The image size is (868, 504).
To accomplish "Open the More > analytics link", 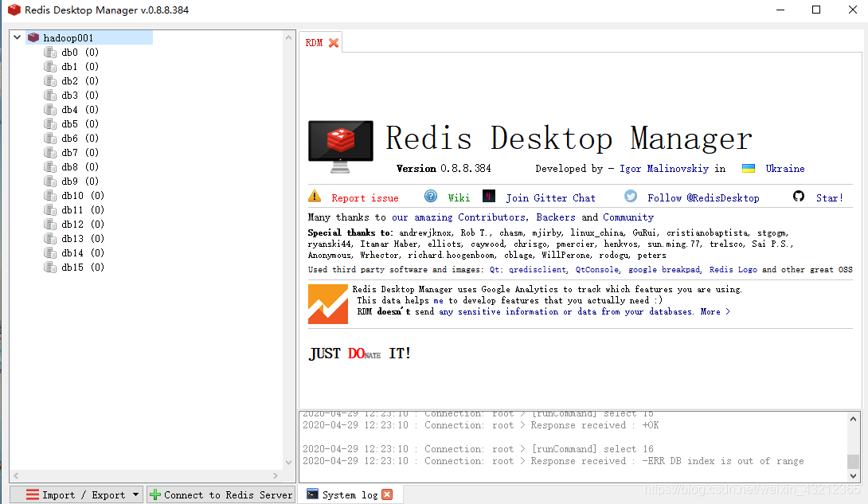I will tap(715, 312).
